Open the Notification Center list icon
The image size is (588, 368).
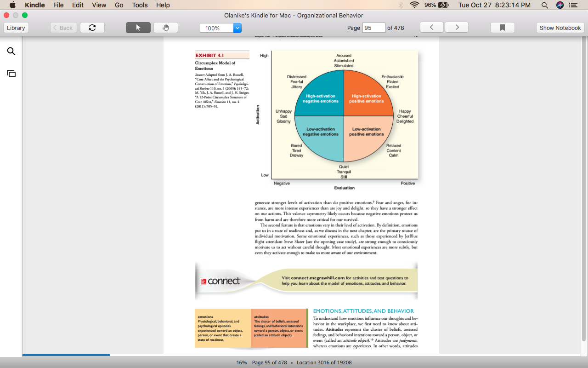573,5
